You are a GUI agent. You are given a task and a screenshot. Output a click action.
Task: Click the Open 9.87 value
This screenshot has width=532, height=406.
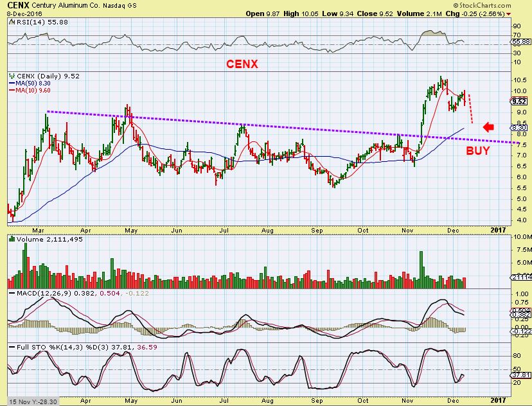coord(263,14)
